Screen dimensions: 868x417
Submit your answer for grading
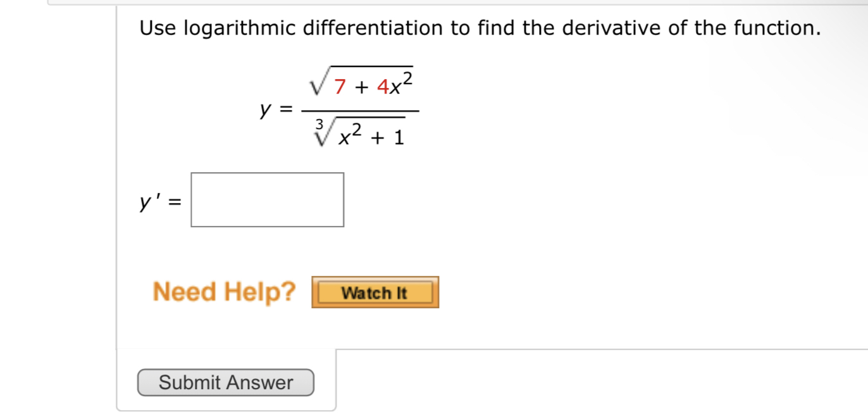tap(225, 382)
